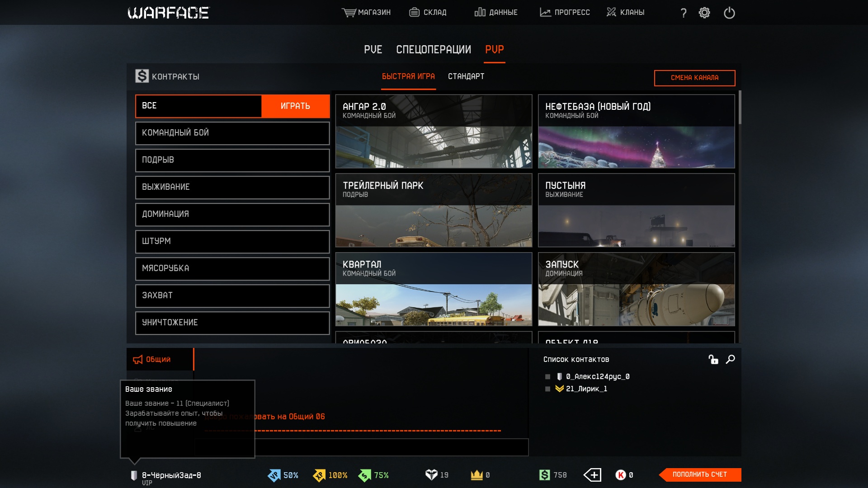Click the add currency tag plus icon
Viewport: 868px width, 488px height.
tap(592, 475)
